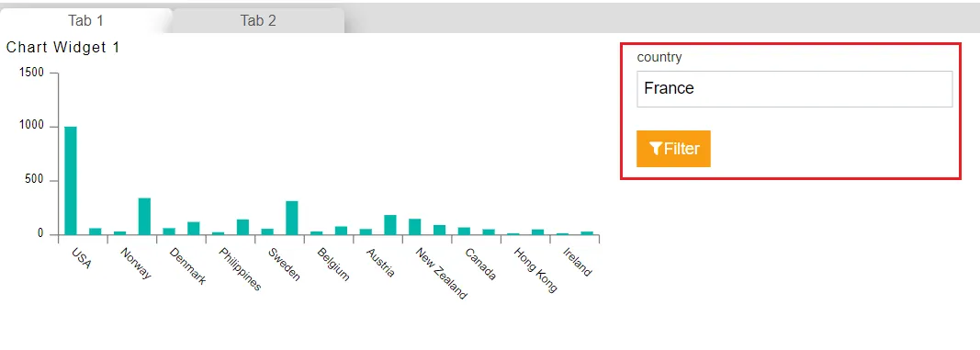Viewport: 980px width, 350px height.
Task: Click the 1000 y-axis tick label
Action: tap(32, 126)
